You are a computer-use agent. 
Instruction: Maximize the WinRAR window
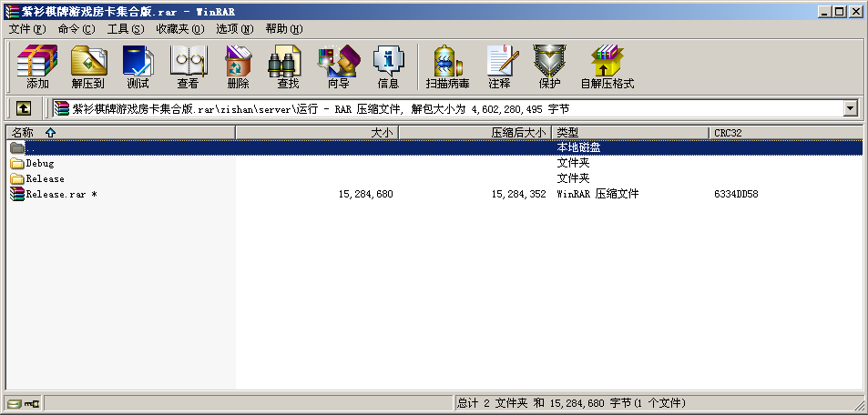pyautogui.click(x=839, y=11)
